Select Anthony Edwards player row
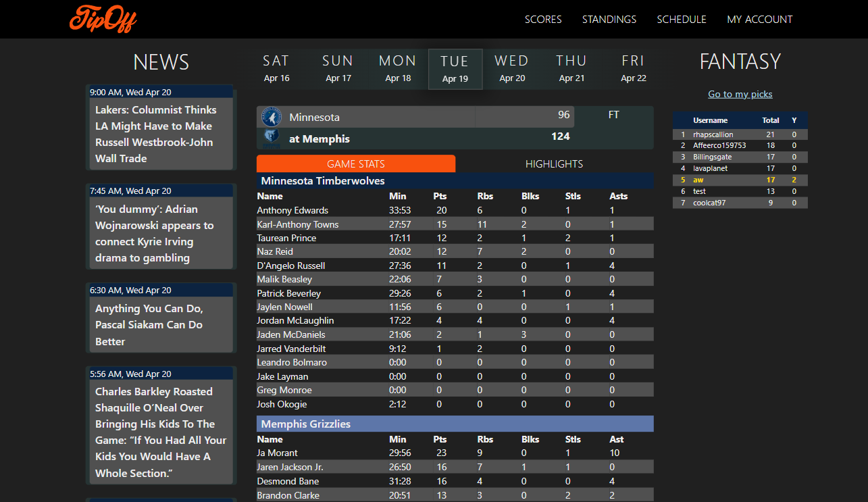Image resolution: width=868 pixels, height=502 pixels. [x=455, y=210]
